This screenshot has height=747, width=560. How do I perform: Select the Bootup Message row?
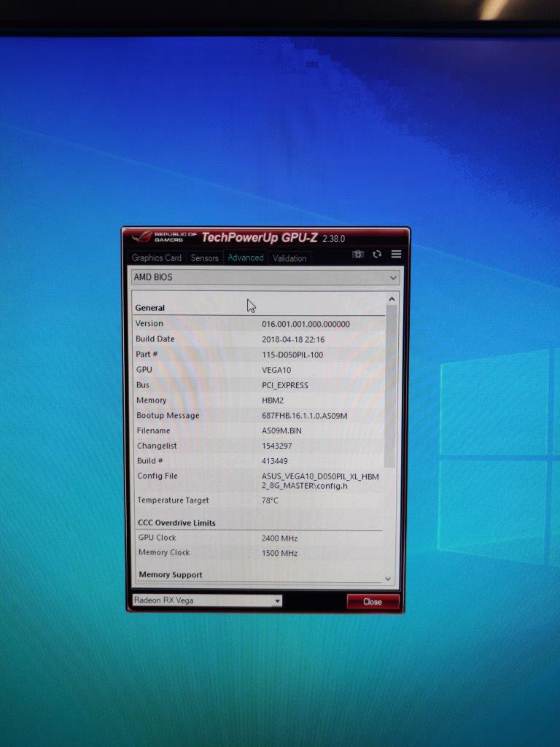pos(258,416)
